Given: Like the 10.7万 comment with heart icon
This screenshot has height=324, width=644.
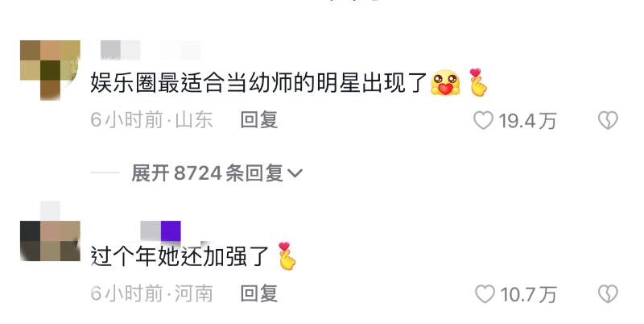Looking at the screenshot, I should (x=485, y=294).
